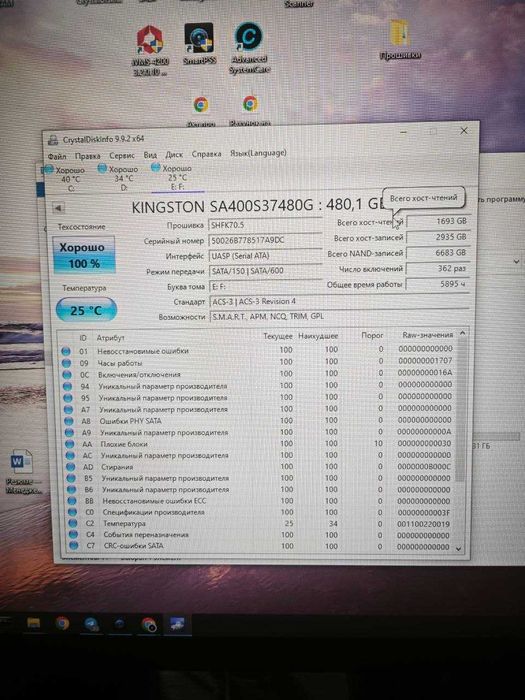Open the Сервис menu
525x700 pixels.
pyautogui.click(x=122, y=155)
